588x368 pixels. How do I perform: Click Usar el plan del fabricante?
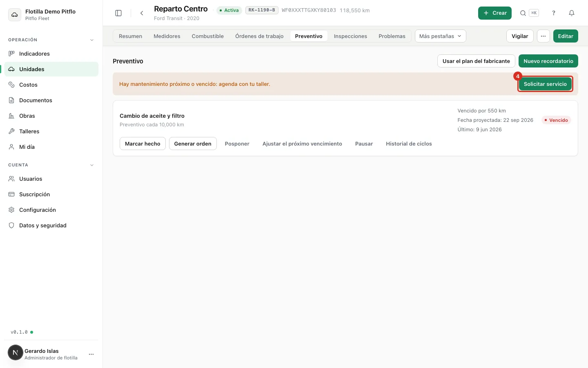tap(476, 61)
